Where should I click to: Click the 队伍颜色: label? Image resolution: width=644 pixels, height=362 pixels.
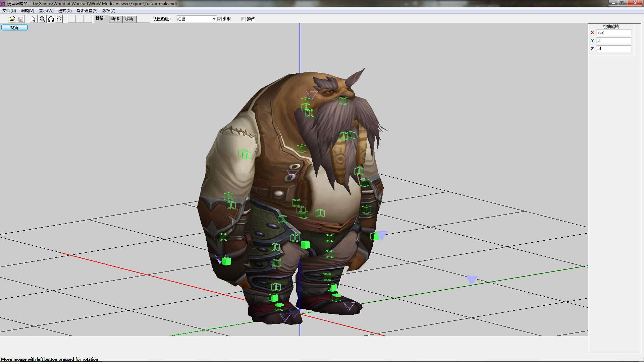click(x=162, y=19)
